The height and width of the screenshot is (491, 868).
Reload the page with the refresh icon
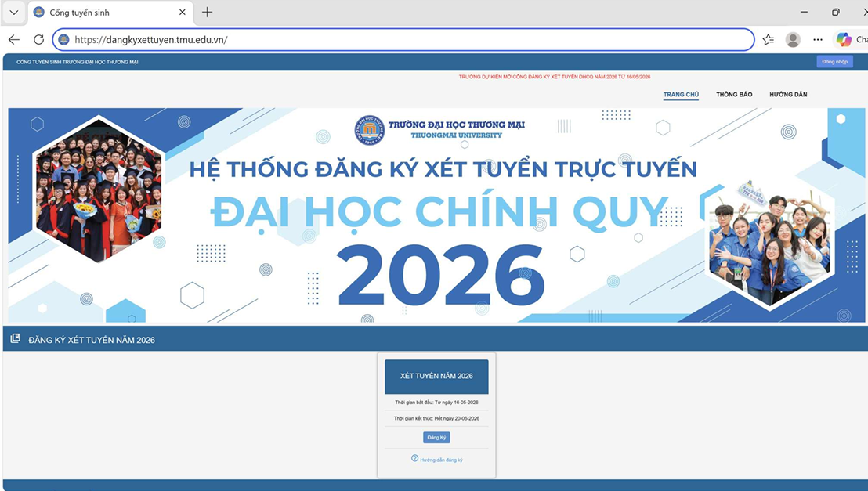[38, 39]
